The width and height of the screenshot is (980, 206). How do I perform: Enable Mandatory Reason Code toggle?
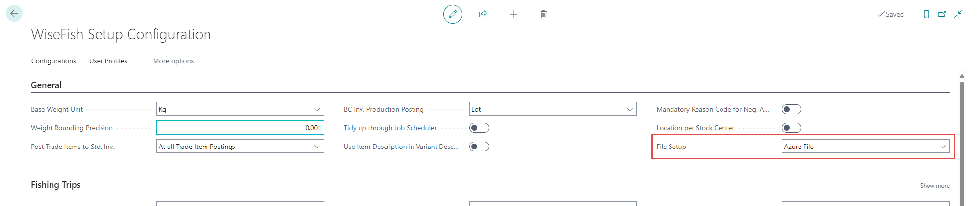(791, 109)
